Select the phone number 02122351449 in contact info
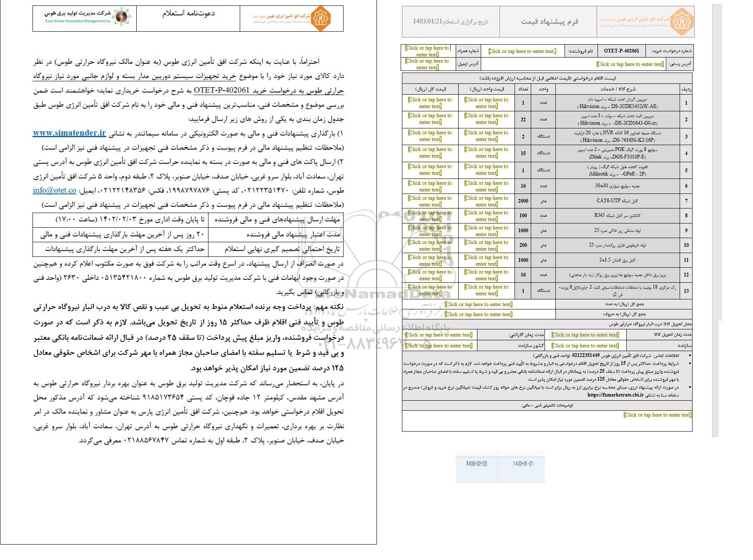 586,356
